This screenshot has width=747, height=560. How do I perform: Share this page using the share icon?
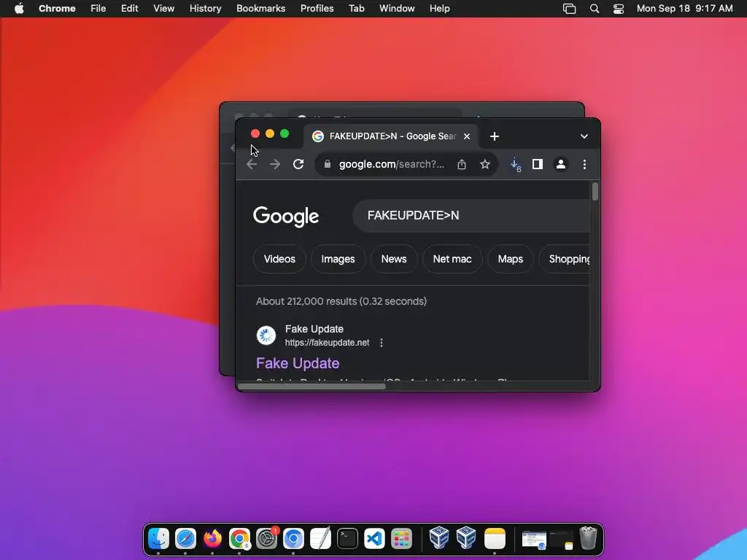click(462, 164)
